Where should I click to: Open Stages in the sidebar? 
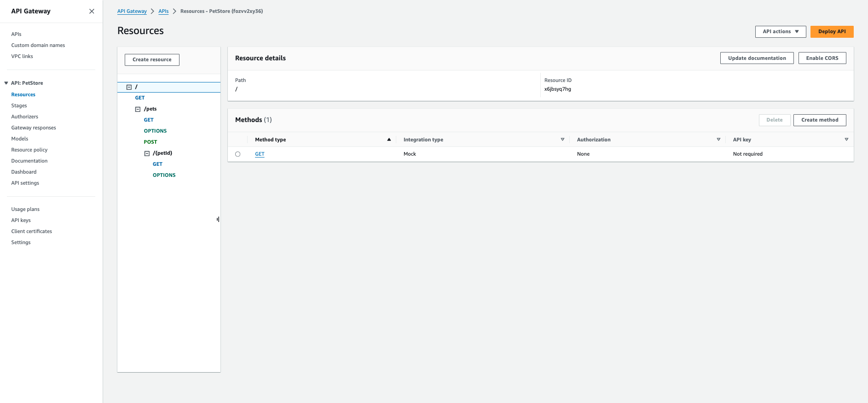(19, 105)
